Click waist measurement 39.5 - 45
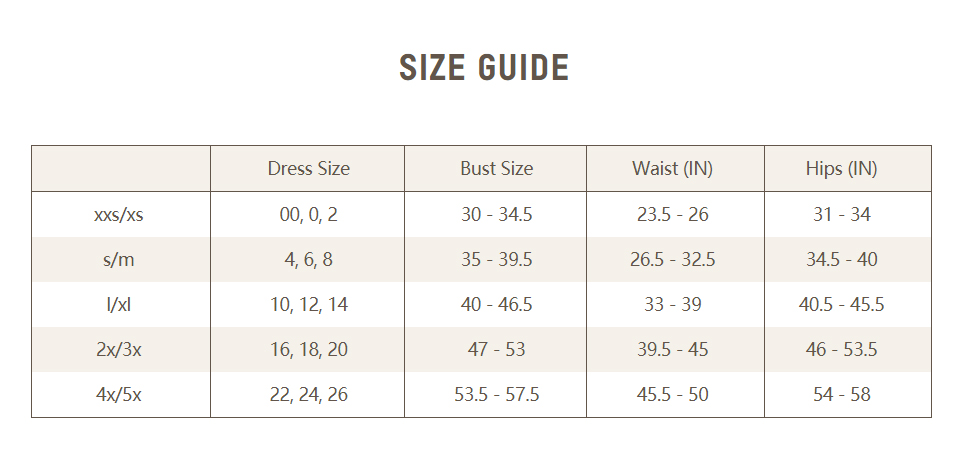The width and height of the screenshot is (959, 468). [672, 350]
